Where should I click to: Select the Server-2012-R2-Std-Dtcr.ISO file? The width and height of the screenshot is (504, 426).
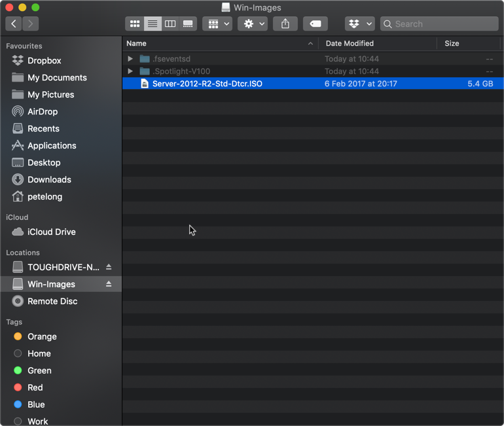[313, 84]
